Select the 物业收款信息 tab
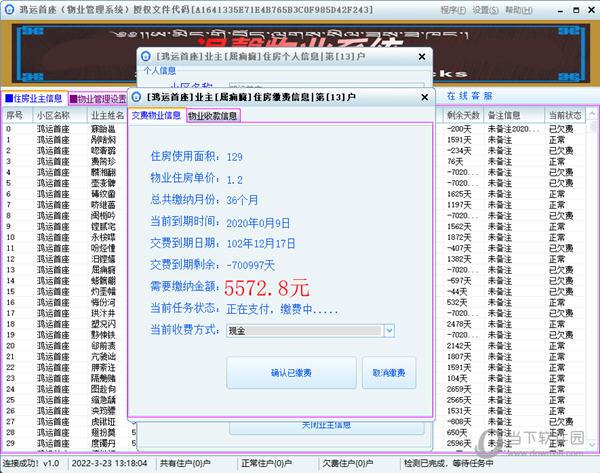This screenshot has width=600, height=473. (x=213, y=116)
